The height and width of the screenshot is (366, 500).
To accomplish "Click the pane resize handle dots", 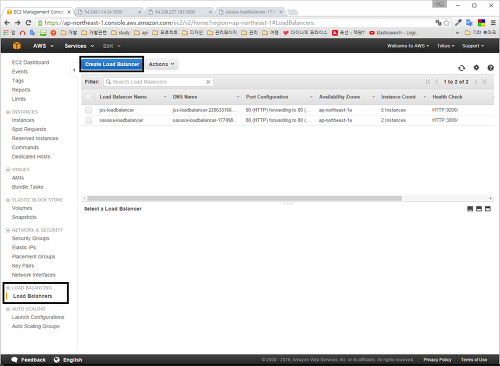I will (287, 203).
